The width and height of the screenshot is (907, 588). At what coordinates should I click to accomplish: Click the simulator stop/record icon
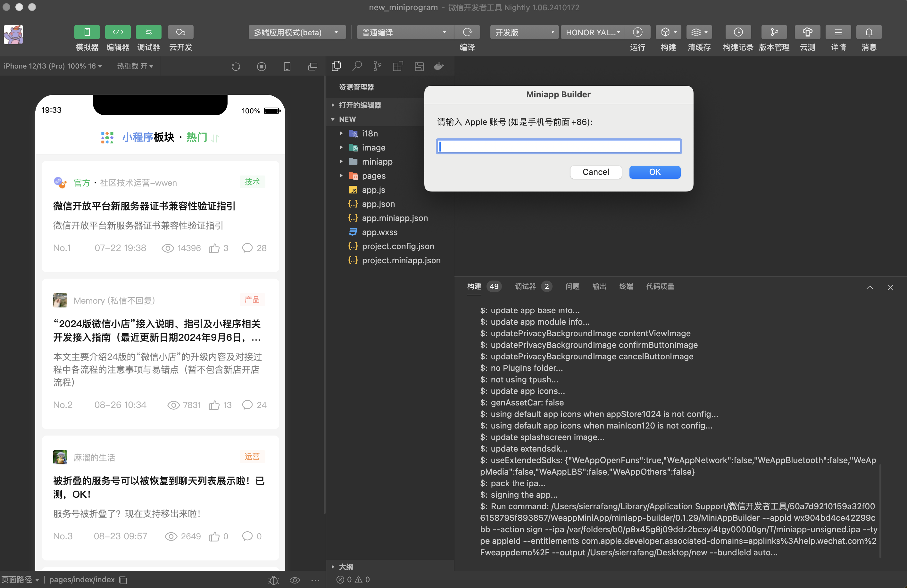[262, 67]
